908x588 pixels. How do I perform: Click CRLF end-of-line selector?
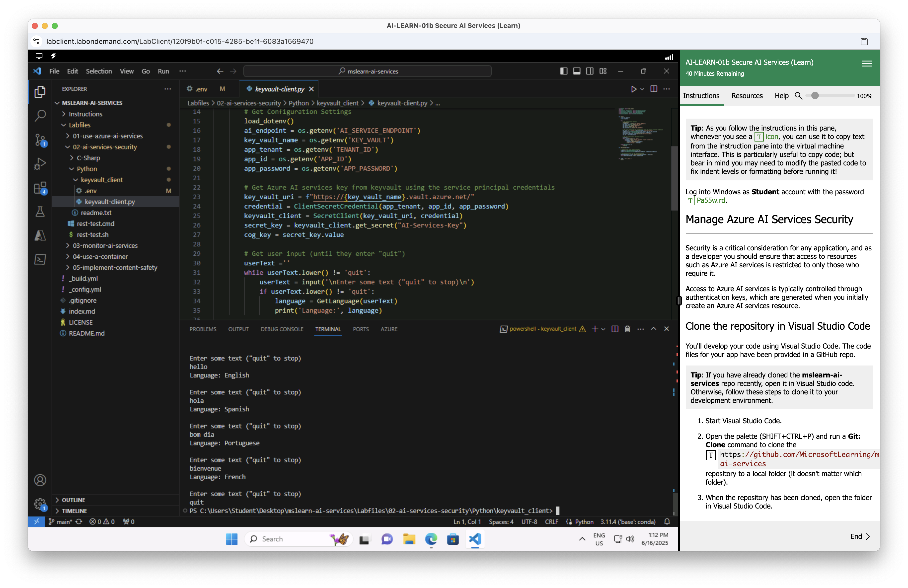551,522
